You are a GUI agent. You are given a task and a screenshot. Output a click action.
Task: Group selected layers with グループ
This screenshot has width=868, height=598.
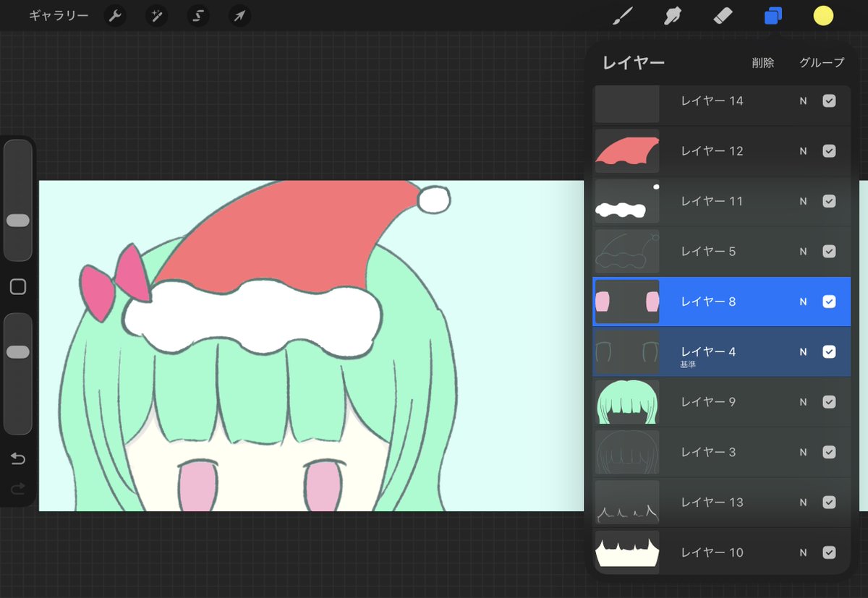(821, 63)
